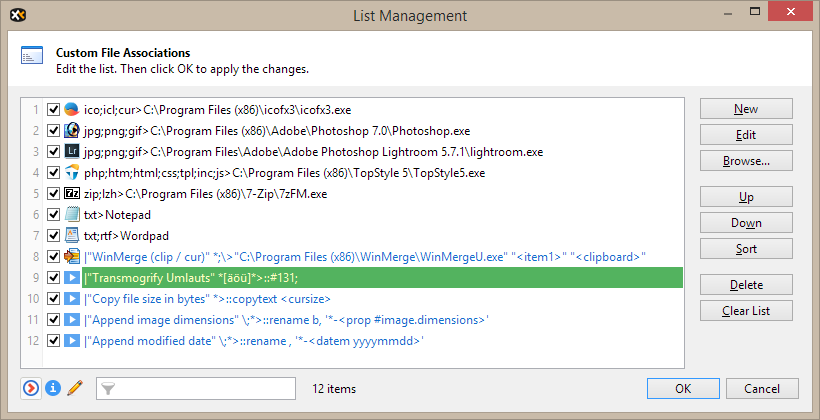The width and height of the screenshot is (820, 420).
Task: Disable the Append modified date checkbox
Action: coord(53,340)
